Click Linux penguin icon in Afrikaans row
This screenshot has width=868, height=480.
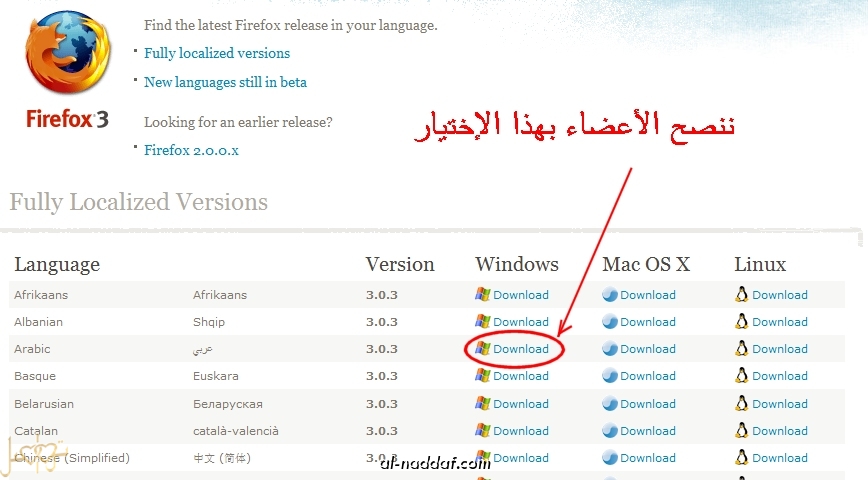tap(741, 294)
